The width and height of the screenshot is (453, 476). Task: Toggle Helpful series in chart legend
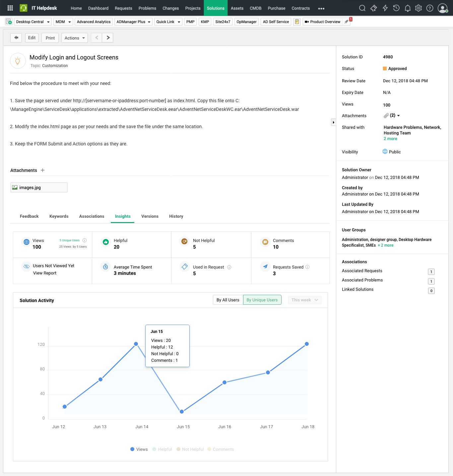tap(162, 449)
